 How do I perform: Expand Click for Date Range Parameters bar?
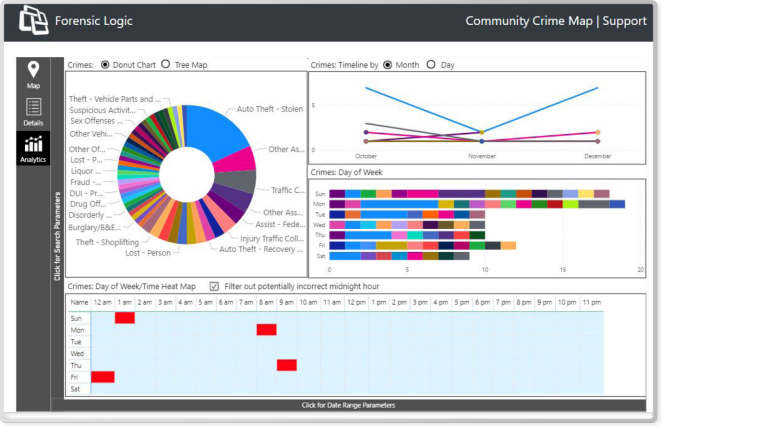click(x=348, y=405)
